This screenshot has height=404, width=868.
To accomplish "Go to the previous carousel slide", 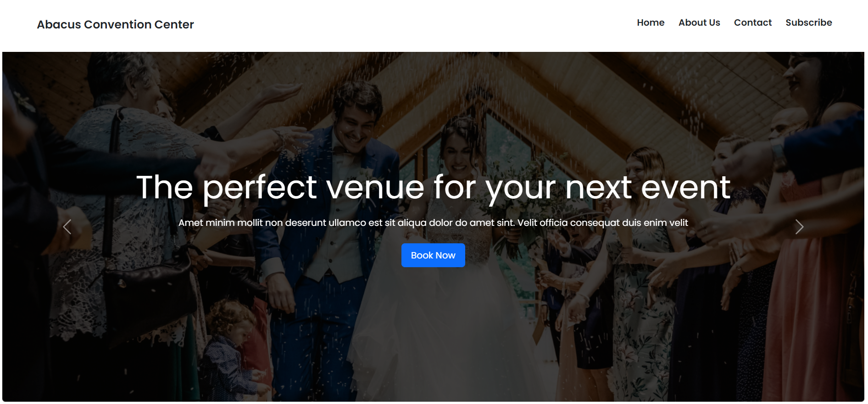I will [x=67, y=227].
